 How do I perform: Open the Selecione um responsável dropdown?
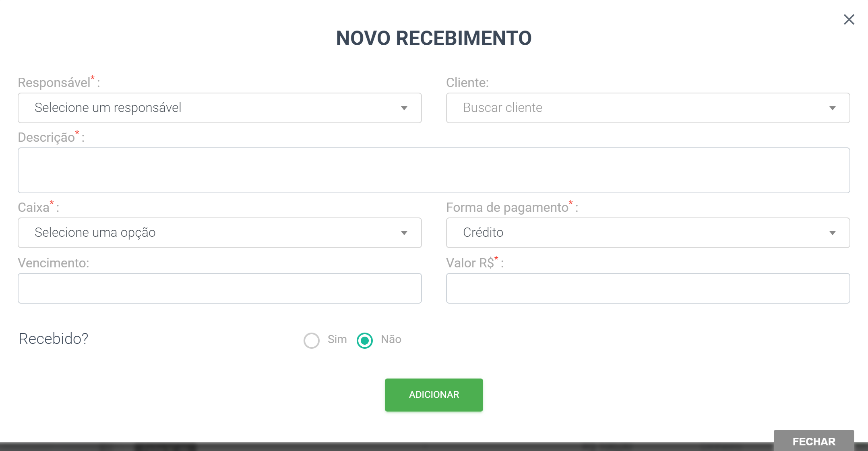click(x=220, y=108)
